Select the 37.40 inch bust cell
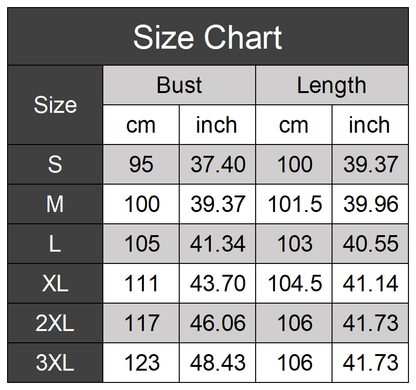Image resolution: width=416 pixels, height=390 pixels. tap(218, 164)
